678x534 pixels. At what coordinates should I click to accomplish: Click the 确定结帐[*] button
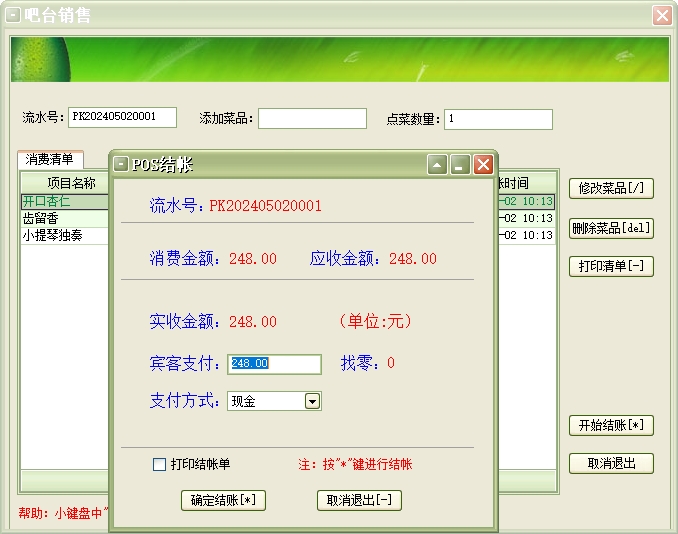(x=223, y=500)
